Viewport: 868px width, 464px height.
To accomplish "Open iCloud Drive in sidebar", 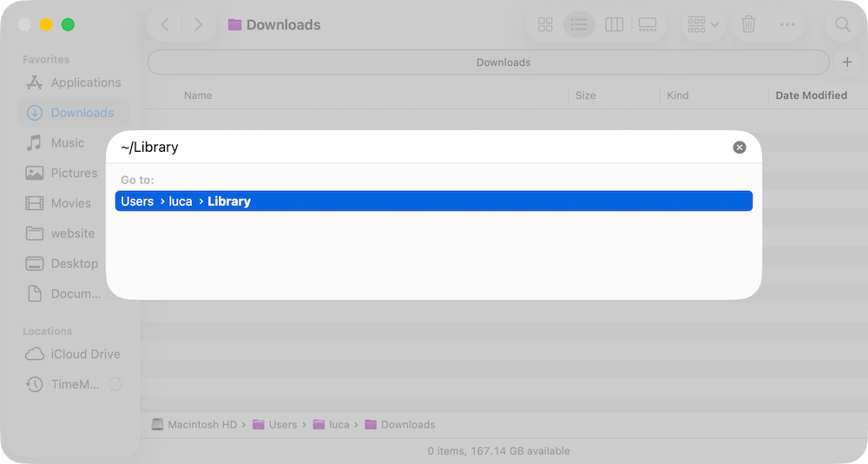I will [85, 354].
